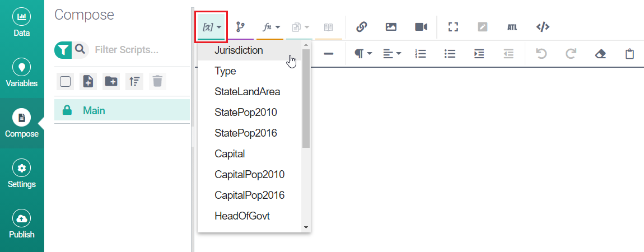
Task: Enter fullscreen editor mode
Action: (453, 27)
